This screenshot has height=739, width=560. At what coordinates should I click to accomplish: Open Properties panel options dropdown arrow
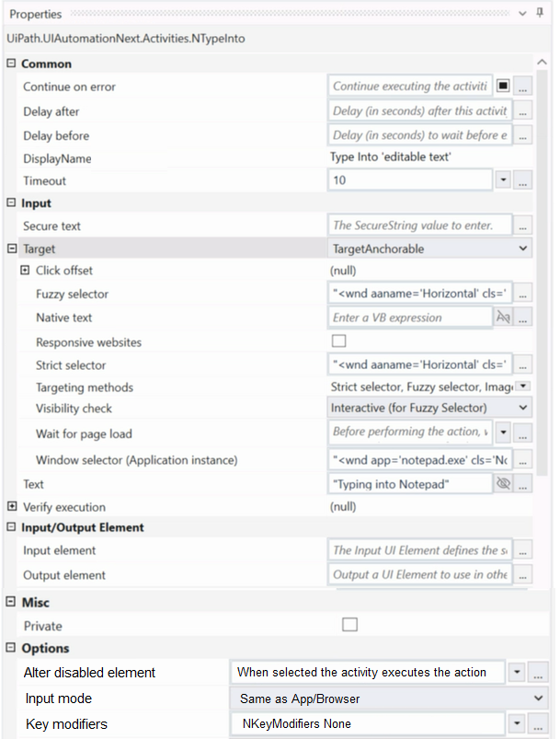click(522, 14)
